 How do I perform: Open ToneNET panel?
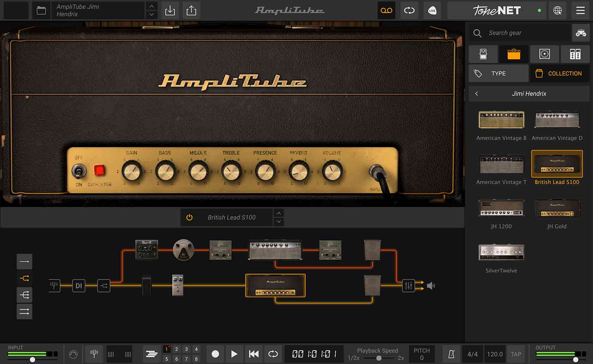click(497, 11)
